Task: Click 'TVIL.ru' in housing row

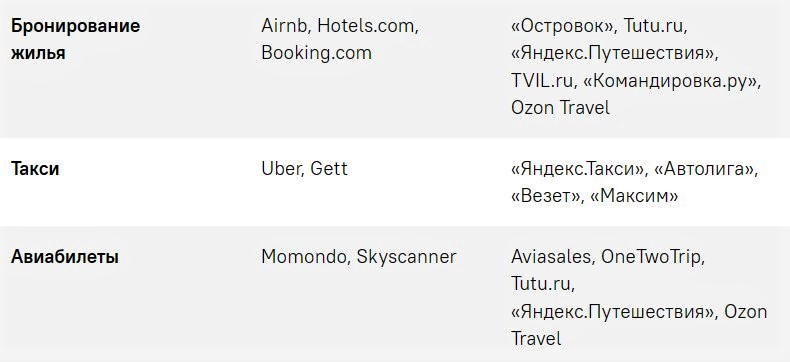Action: [x=542, y=81]
